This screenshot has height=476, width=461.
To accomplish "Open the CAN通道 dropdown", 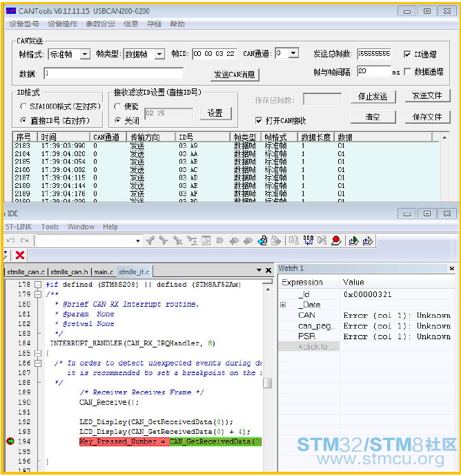I will click(x=293, y=53).
